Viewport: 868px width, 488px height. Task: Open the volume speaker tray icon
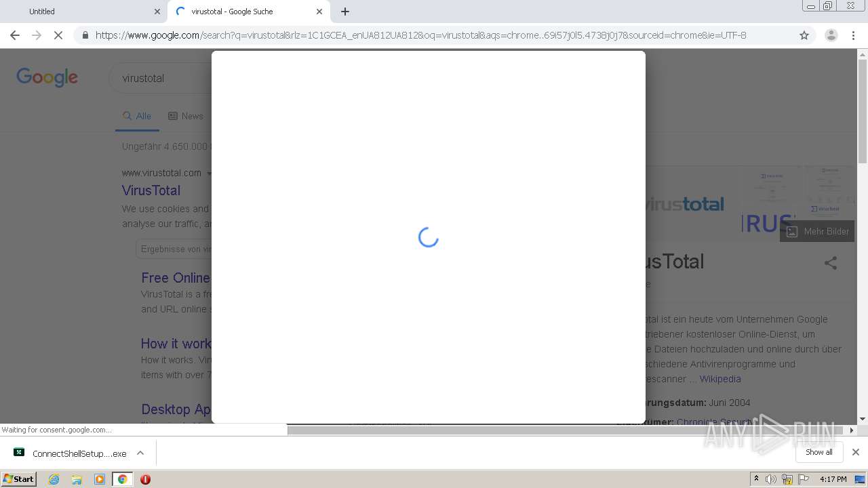pos(770,479)
